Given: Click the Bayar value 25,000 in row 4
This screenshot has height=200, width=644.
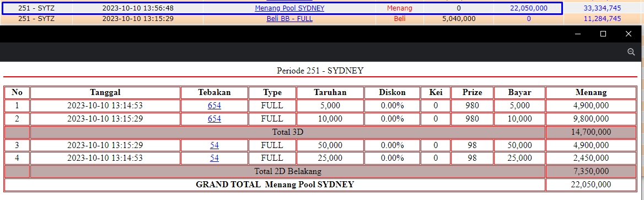Looking at the screenshot, I should tap(519, 158).
